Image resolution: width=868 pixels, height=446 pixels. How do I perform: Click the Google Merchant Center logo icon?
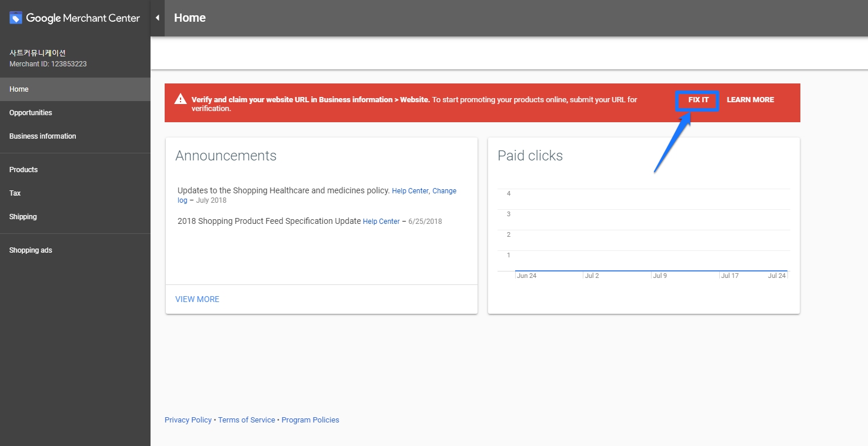[16, 18]
